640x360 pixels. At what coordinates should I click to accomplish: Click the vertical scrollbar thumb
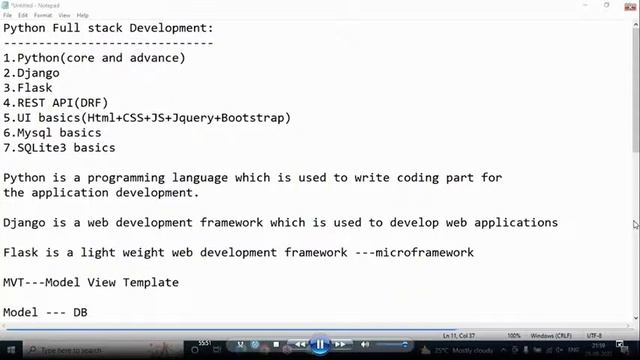[636, 91]
